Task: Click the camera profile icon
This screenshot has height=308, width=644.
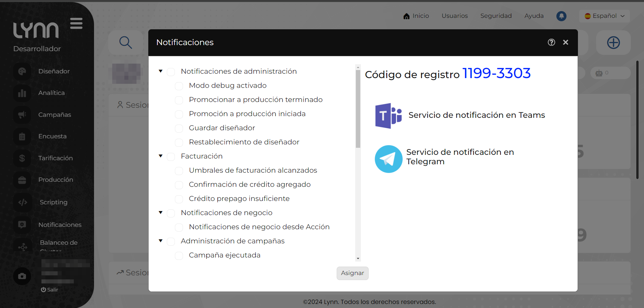Action: click(x=22, y=276)
